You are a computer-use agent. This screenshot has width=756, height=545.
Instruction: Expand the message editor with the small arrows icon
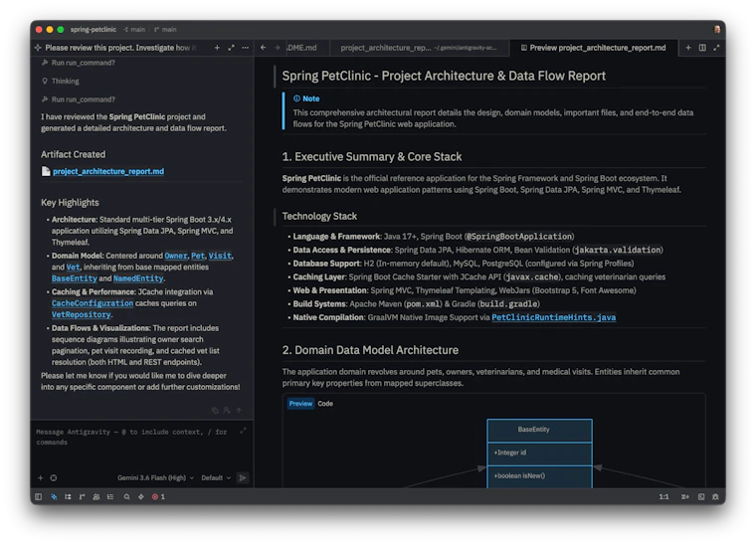243,431
